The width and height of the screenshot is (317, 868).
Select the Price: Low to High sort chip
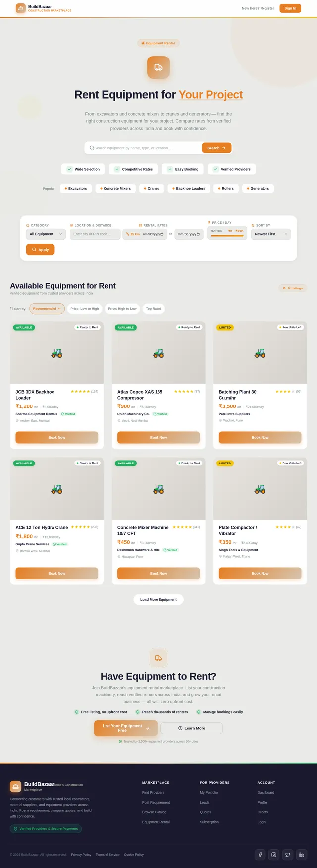pyautogui.click(x=85, y=309)
